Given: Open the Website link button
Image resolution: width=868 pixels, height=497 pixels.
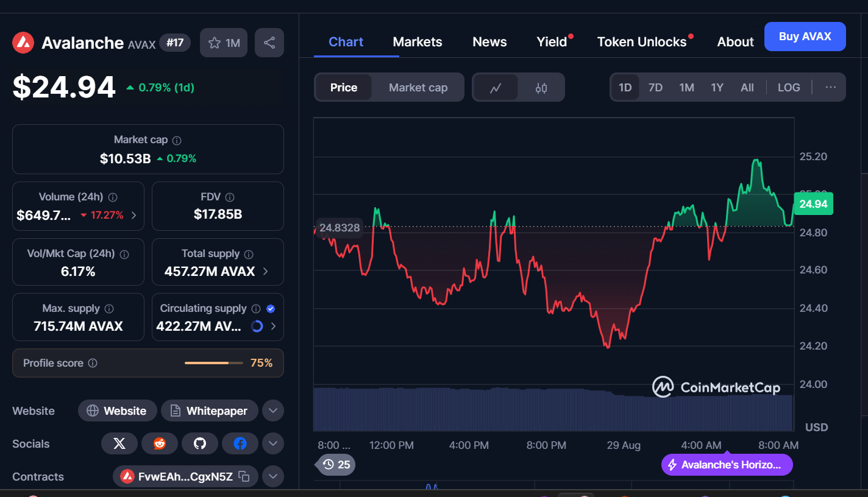Looking at the screenshot, I should 117,411.
